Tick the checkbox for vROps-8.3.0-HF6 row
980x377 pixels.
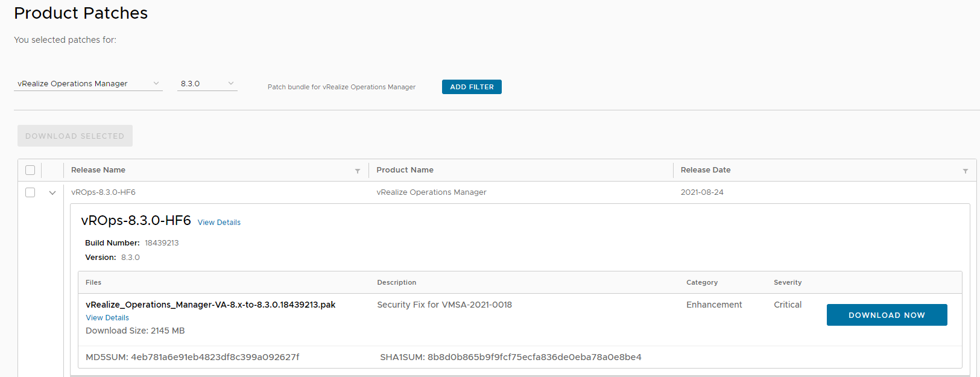click(x=30, y=192)
